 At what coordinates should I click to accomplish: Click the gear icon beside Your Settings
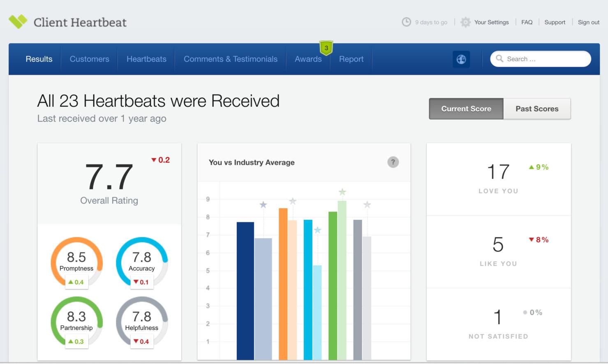coord(465,22)
